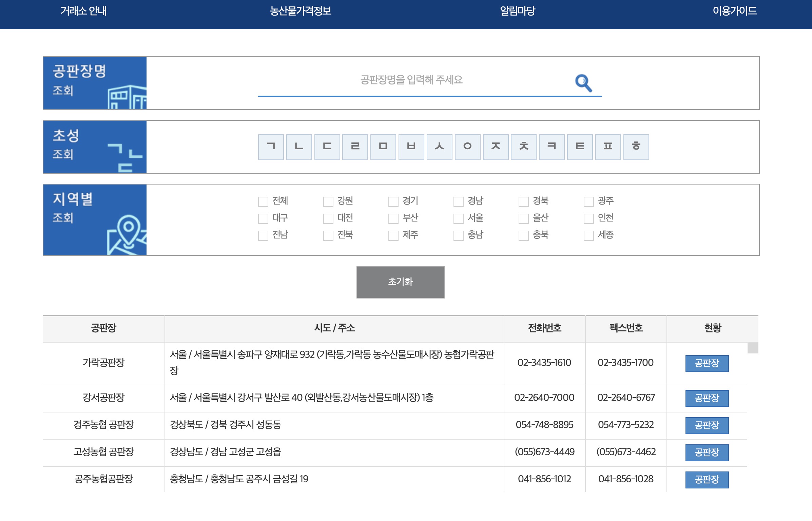The height and width of the screenshot is (521, 812).
Task: Click the table scrollbar thumb
Action: [x=753, y=348]
